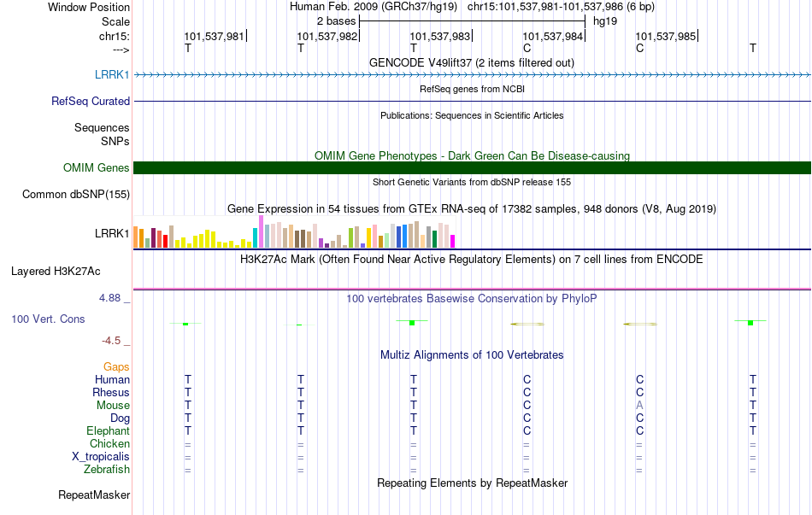Click the chr15:101,537,984 ruler position label
Image resolution: width=812 pixels, height=515 pixels.
(552, 36)
